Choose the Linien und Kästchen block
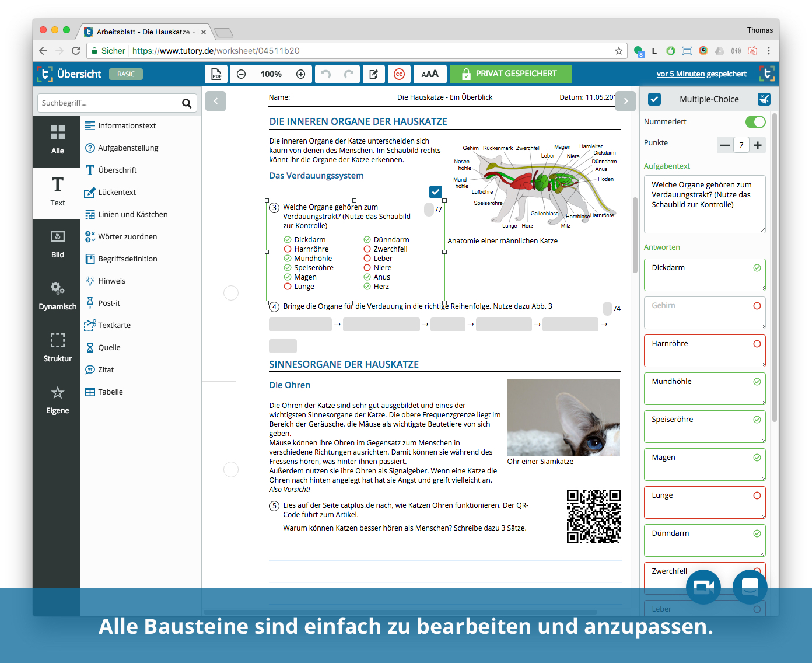 (126, 214)
